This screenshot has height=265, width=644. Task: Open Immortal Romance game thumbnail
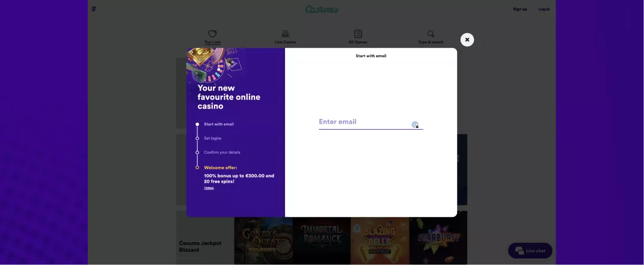pyautogui.click(x=322, y=241)
